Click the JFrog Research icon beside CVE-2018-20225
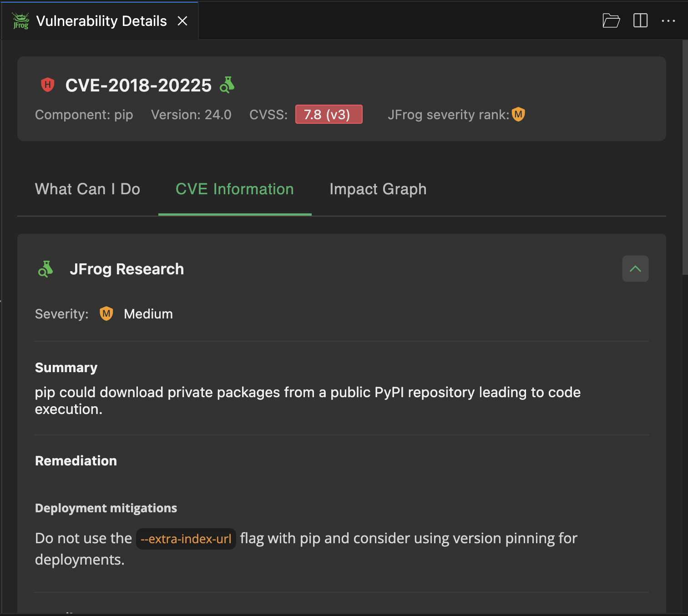688x616 pixels. 227,85
